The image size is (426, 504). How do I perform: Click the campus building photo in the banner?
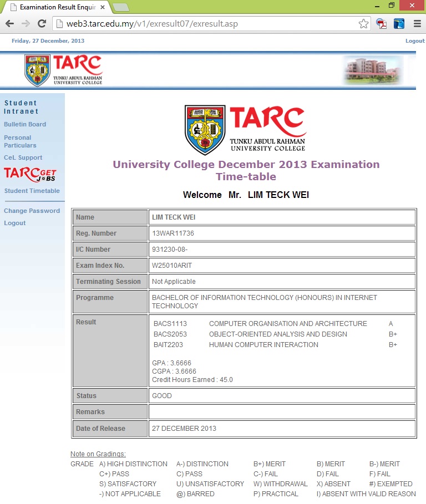coord(372,70)
